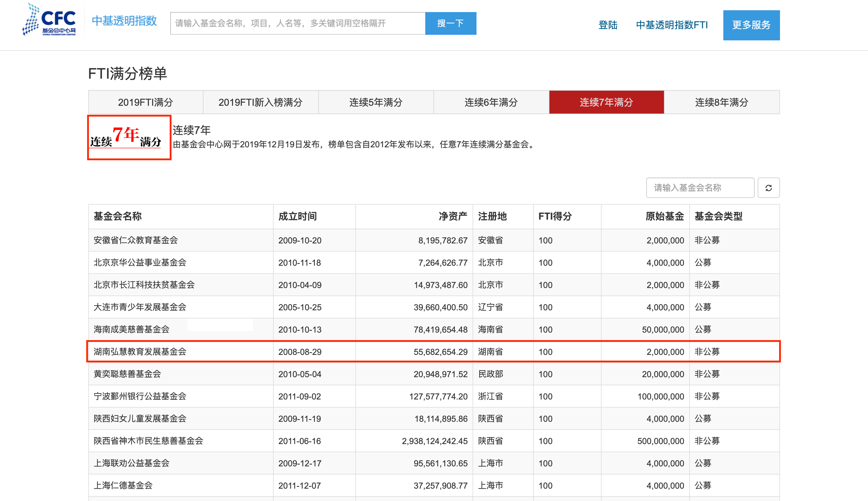This screenshot has height=501, width=868.
Task: Click the CFC foundation center logo
Action: [49, 20]
